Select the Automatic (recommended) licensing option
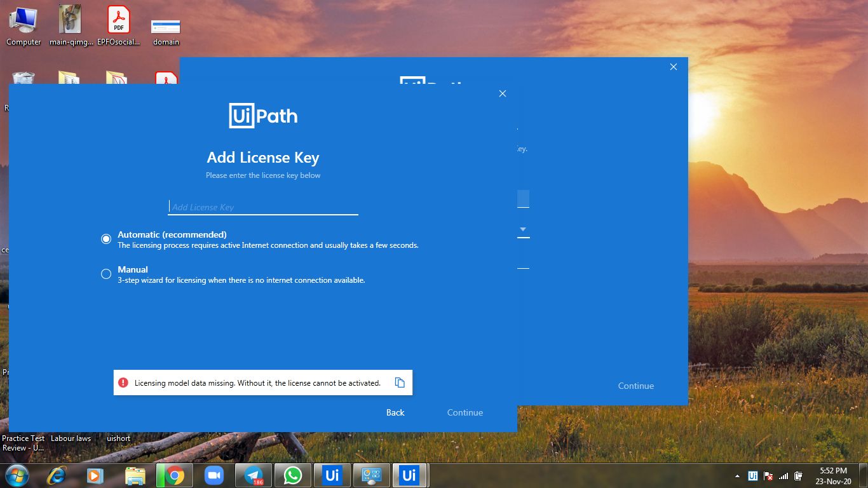 [106, 239]
